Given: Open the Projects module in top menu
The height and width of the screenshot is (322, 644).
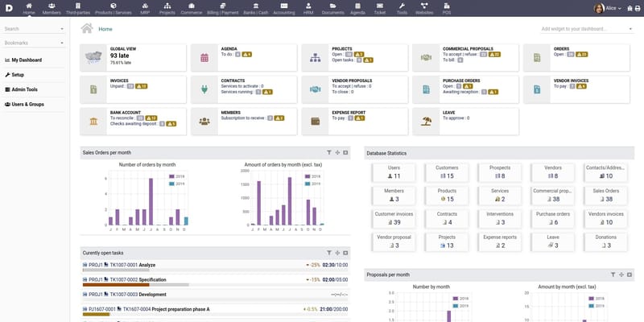Looking at the screenshot, I should click(167, 9).
